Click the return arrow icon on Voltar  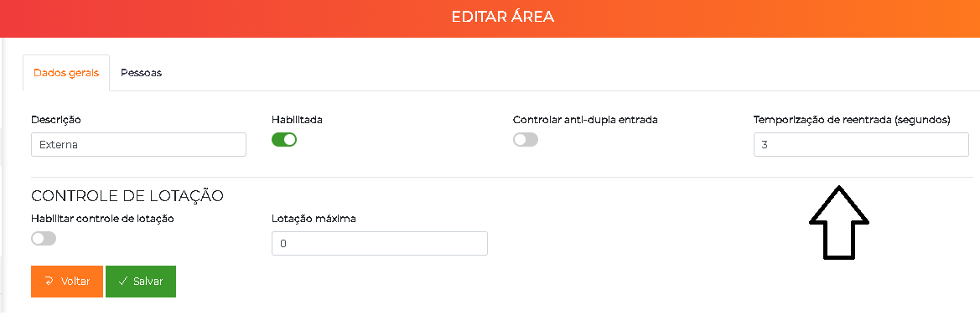point(49,281)
